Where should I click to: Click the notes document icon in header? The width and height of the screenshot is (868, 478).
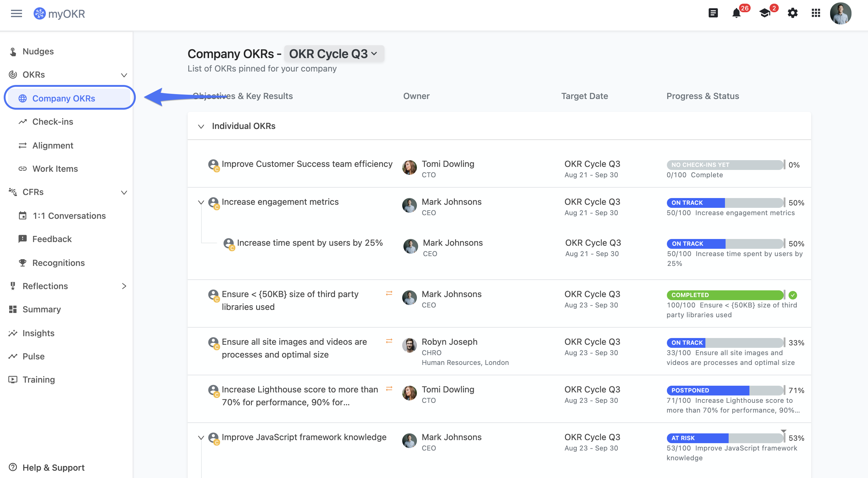pyautogui.click(x=713, y=13)
